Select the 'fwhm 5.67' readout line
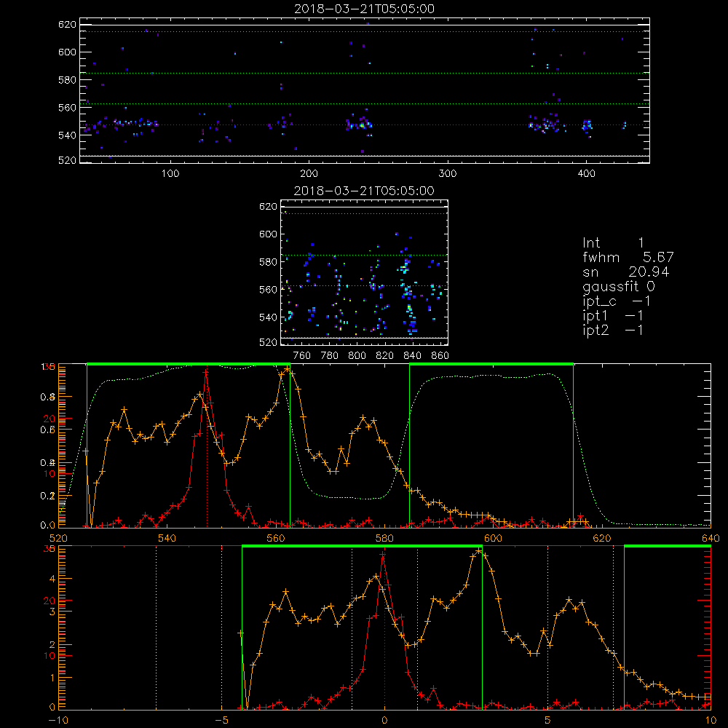 click(628, 257)
